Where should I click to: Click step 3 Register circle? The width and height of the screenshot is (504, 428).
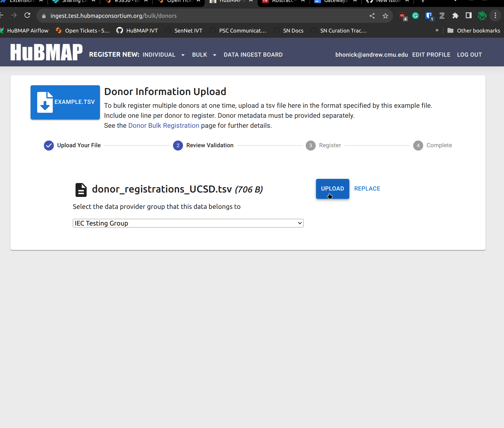click(x=311, y=145)
